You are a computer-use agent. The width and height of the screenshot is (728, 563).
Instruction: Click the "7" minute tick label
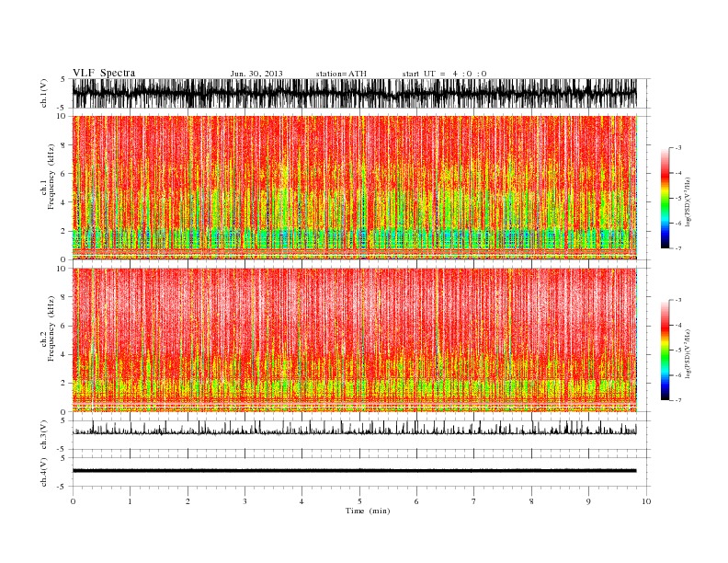[474, 501]
